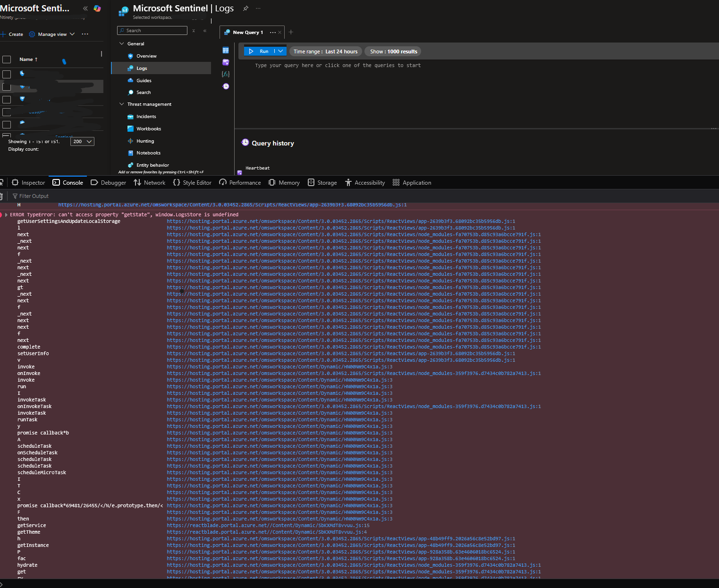Image resolution: width=719 pixels, height=588 pixels.
Task: Run the query
Action: (x=259, y=51)
